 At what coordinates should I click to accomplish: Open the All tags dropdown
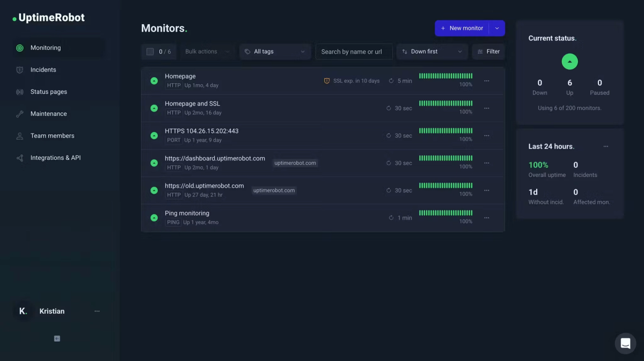(x=275, y=51)
